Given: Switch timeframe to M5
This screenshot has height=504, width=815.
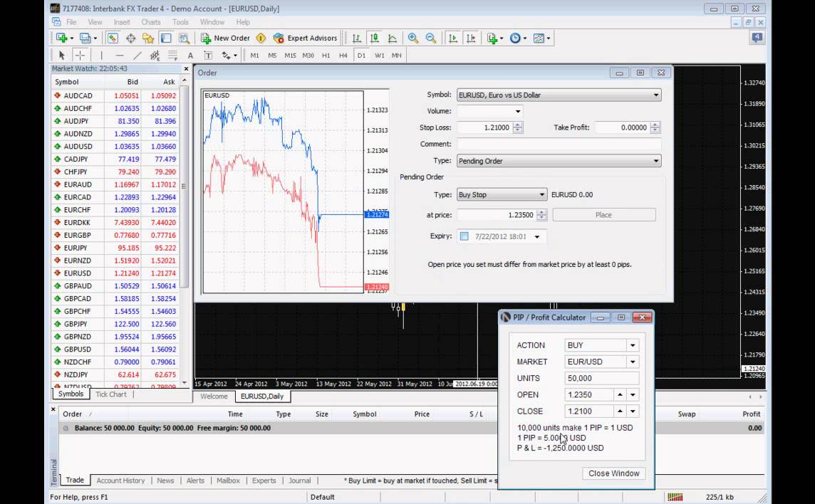Looking at the screenshot, I should (272, 55).
